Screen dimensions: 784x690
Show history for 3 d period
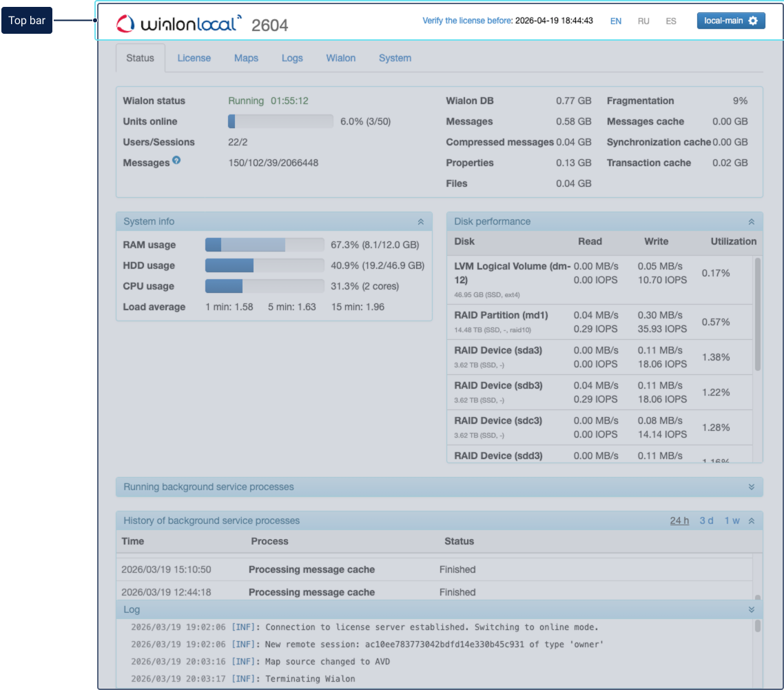click(x=706, y=521)
